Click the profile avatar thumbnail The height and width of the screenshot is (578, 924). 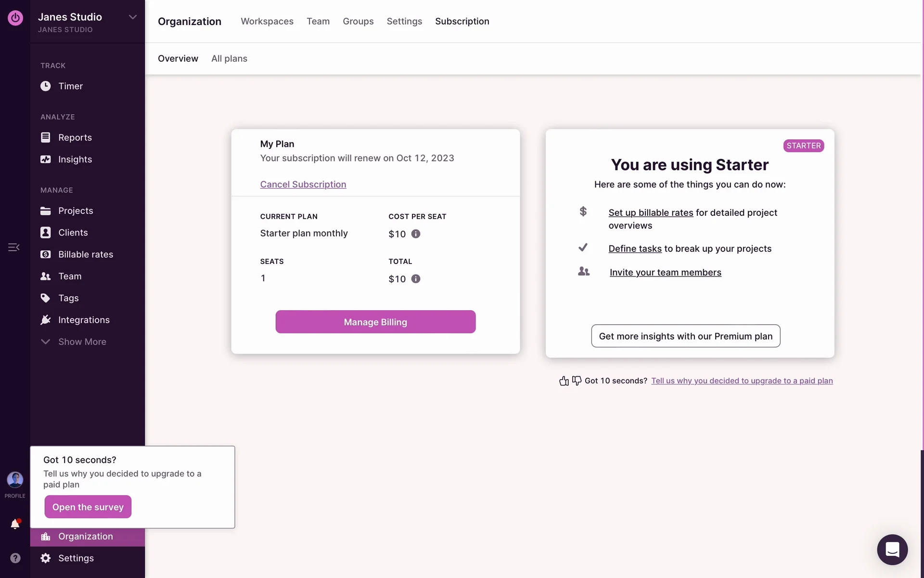(x=15, y=480)
